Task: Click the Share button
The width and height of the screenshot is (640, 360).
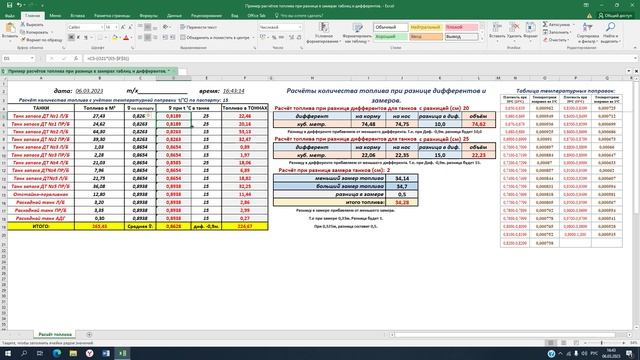Action: (x=615, y=16)
